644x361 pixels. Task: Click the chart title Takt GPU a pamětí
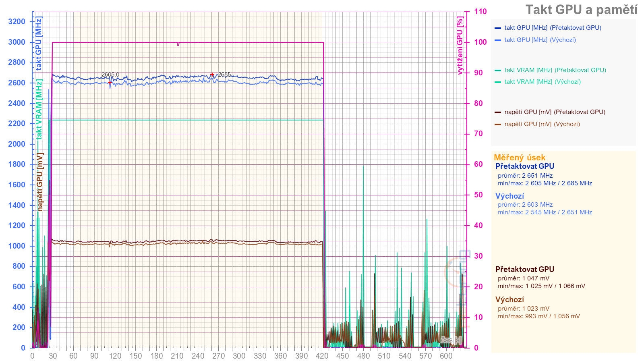[581, 10]
